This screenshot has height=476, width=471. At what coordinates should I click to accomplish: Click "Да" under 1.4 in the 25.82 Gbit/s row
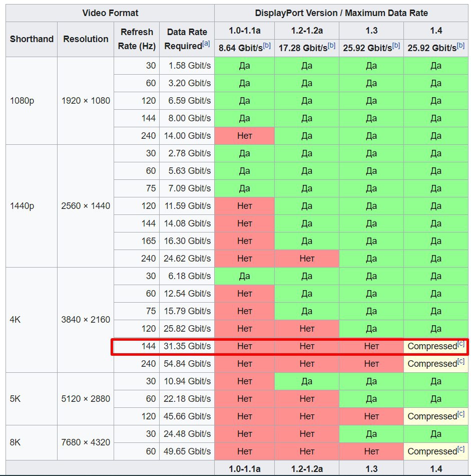click(436, 329)
